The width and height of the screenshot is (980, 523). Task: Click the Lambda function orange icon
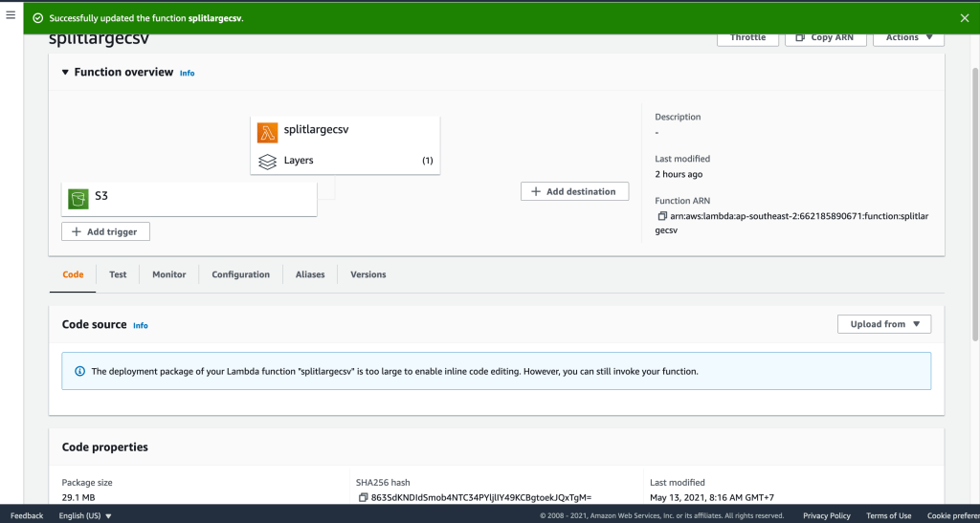click(x=268, y=131)
